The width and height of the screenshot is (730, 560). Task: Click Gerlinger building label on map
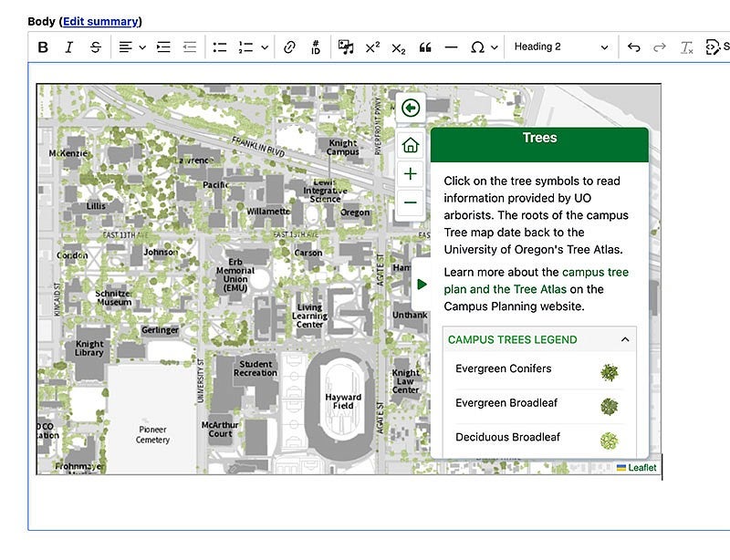click(x=160, y=329)
